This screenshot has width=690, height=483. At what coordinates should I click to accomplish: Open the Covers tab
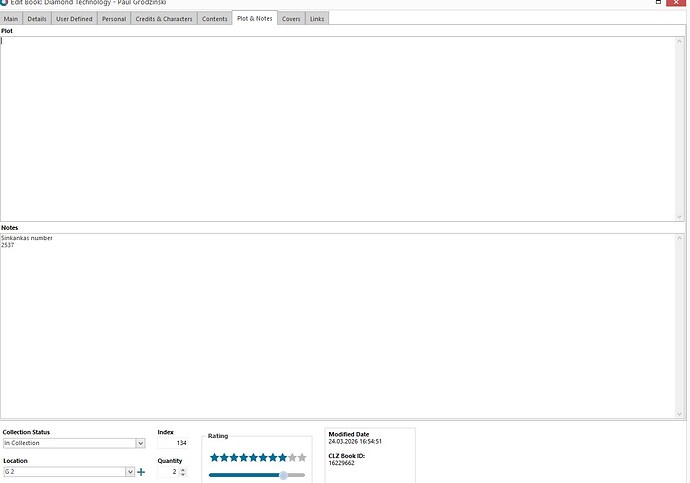[291, 19]
